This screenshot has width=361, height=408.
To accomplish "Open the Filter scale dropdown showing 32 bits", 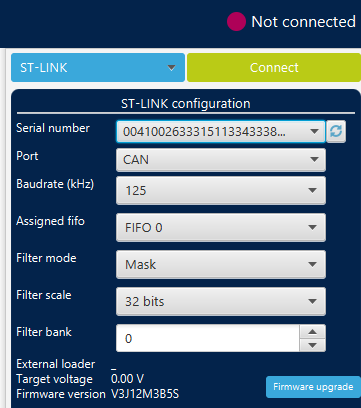I will 221,302.
